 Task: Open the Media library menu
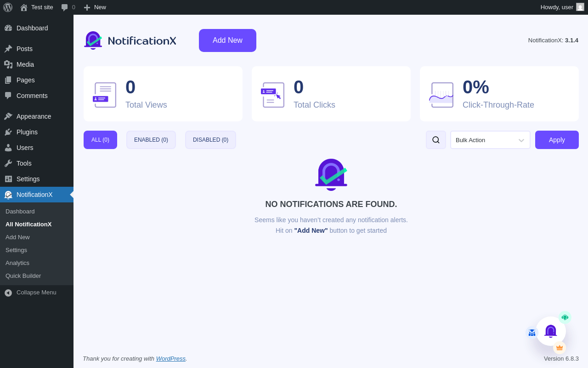pyautogui.click(x=37, y=64)
